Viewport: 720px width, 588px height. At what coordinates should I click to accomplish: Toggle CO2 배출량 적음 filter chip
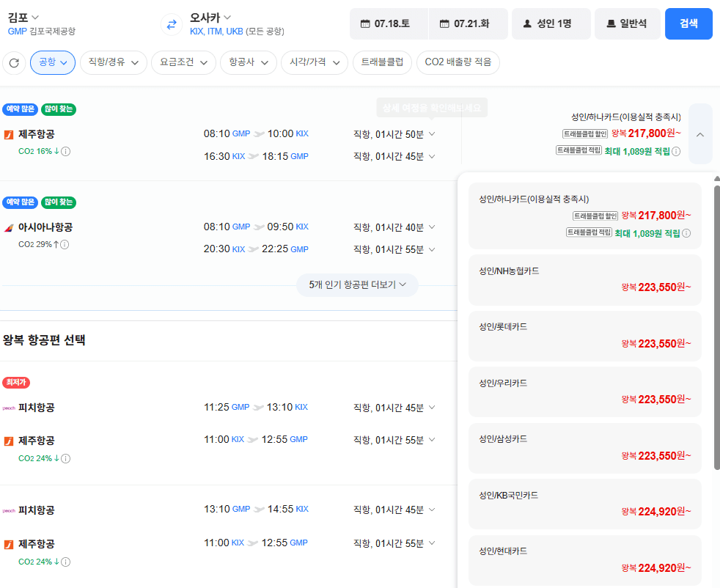tap(458, 62)
